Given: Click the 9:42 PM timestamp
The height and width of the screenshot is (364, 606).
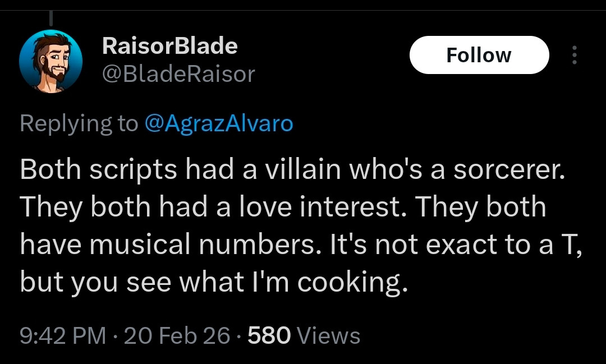Looking at the screenshot, I should 62,335.
